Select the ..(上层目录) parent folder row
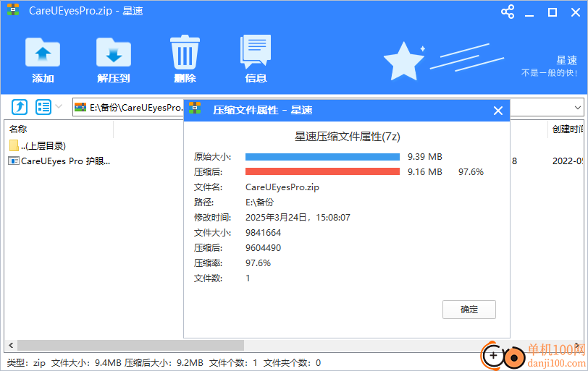Viewport: 588px width, 371px height. 38,145
